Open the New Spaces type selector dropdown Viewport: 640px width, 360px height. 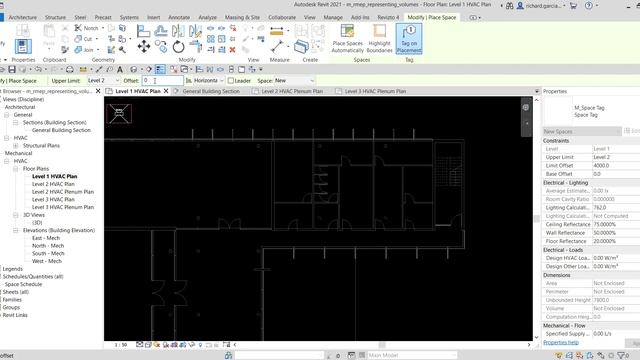click(x=582, y=131)
